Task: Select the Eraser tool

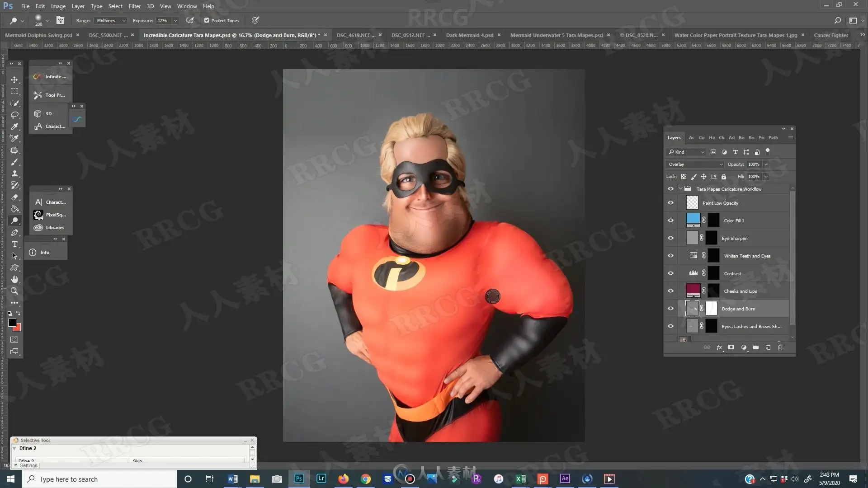Action: pos(14,197)
